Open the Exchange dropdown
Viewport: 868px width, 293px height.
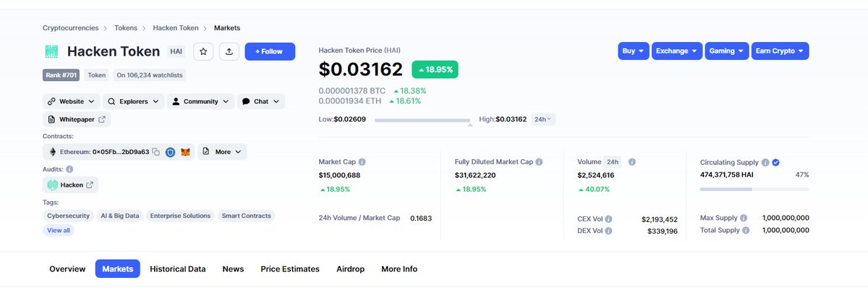676,51
